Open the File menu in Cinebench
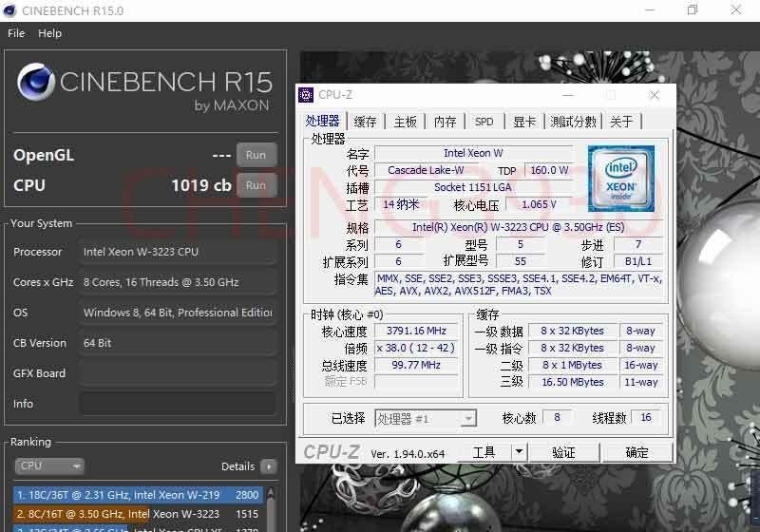The height and width of the screenshot is (532, 760). (16, 33)
